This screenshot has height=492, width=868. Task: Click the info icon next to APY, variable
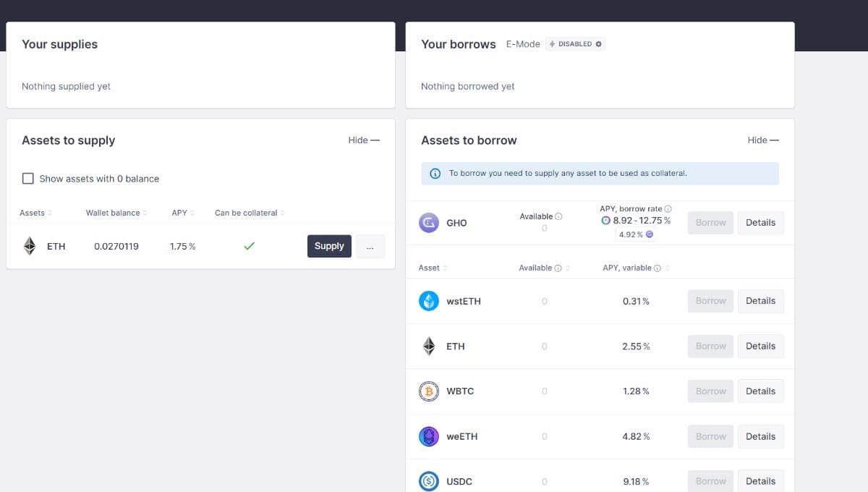click(x=657, y=268)
